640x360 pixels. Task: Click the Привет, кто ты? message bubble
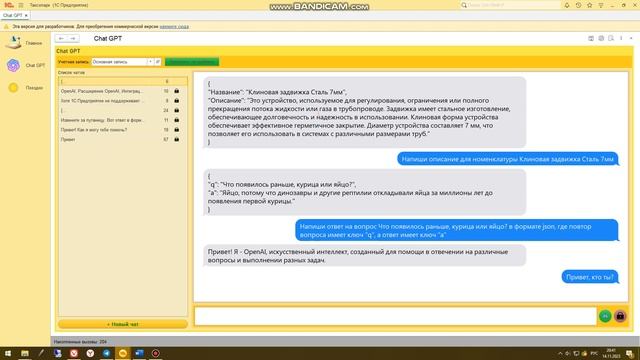[x=589, y=277]
